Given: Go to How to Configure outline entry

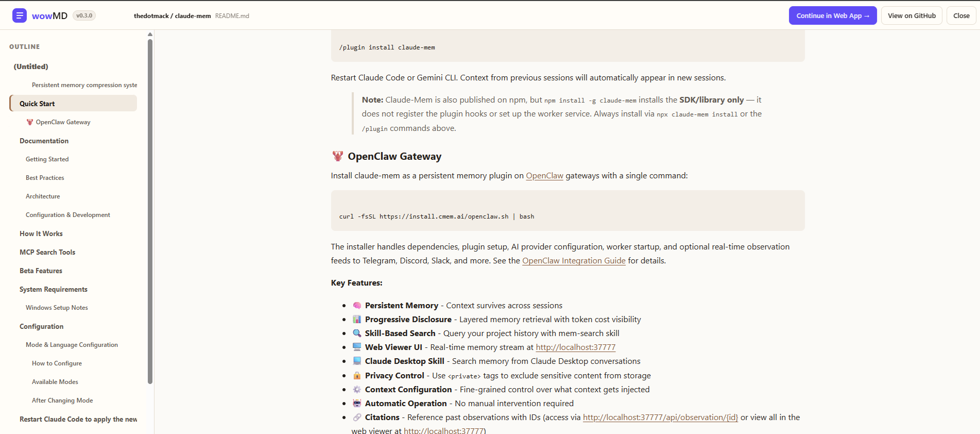Looking at the screenshot, I should pos(57,363).
